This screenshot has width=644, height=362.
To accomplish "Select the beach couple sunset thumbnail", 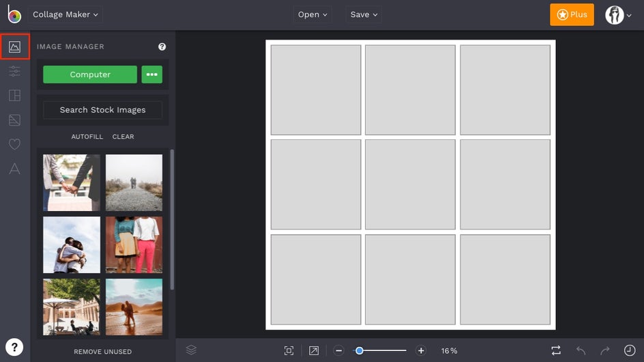I will point(134,307).
